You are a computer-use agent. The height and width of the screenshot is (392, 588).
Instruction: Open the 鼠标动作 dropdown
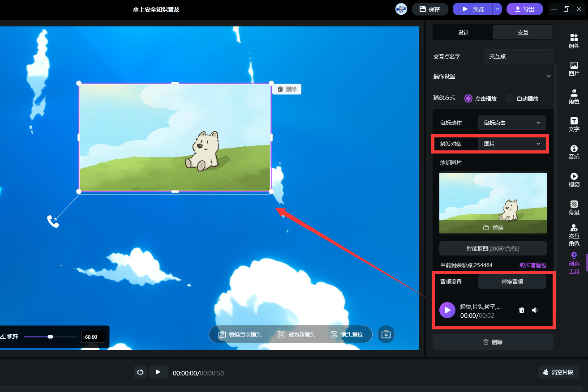point(512,123)
